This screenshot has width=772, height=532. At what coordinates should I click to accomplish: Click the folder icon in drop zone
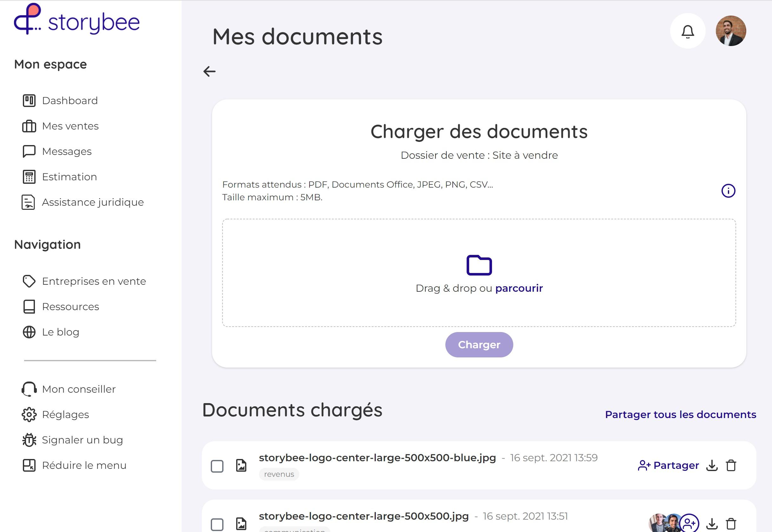click(x=479, y=265)
